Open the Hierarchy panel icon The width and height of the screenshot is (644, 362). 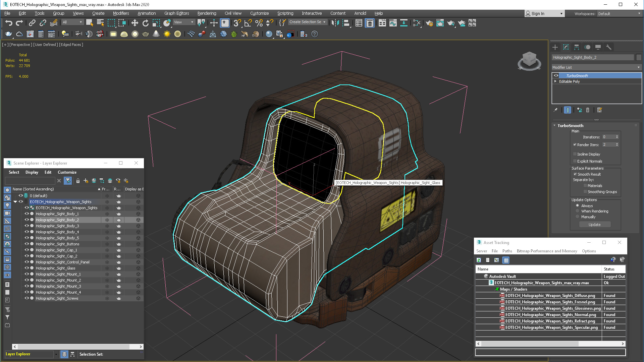point(577,47)
